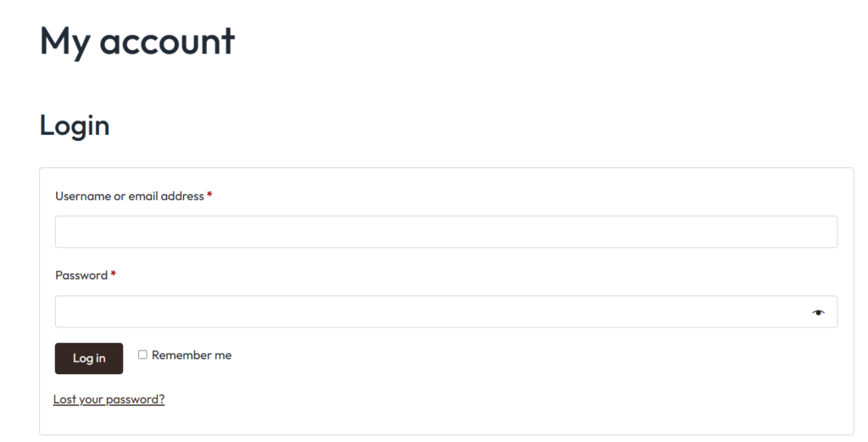Reveal typed password with eye icon
Screen dimensions: 868x442
(x=817, y=312)
